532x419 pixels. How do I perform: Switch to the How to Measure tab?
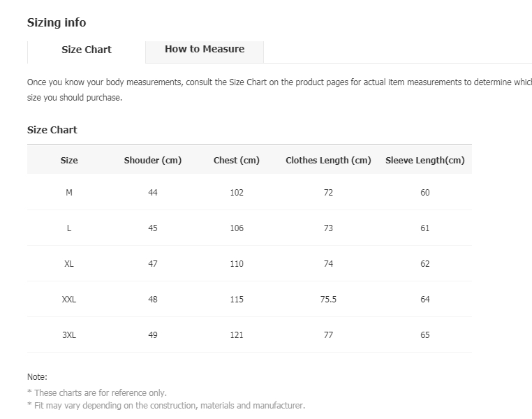pyautogui.click(x=205, y=49)
